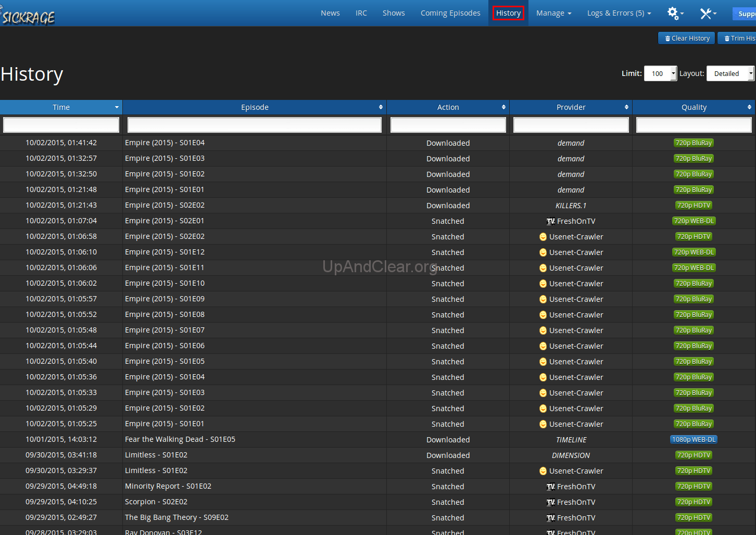Sort table by Provider column header
The height and width of the screenshot is (535, 756).
coord(571,107)
